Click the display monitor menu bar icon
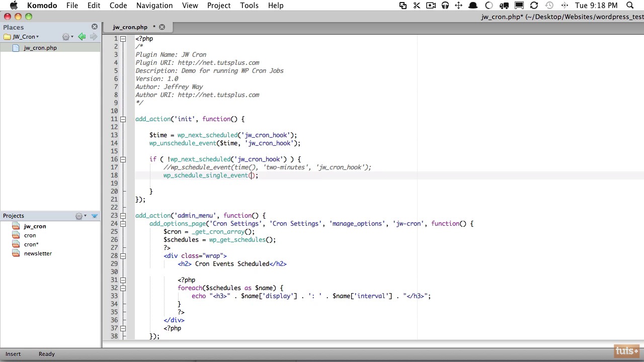 [x=519, y=6]
